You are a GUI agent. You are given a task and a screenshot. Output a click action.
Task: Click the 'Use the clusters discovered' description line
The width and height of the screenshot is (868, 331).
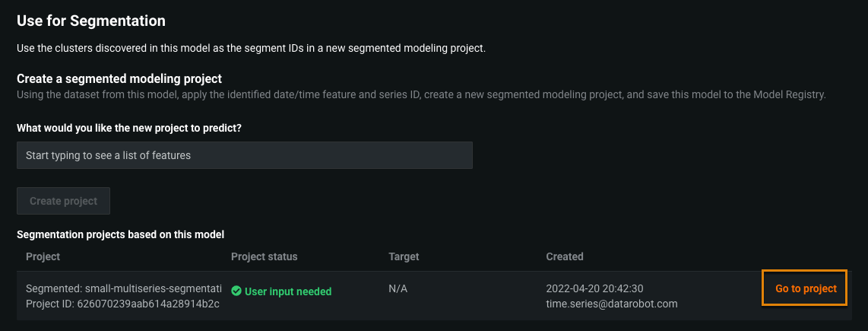pyautogui.click(x=251, y=49)
